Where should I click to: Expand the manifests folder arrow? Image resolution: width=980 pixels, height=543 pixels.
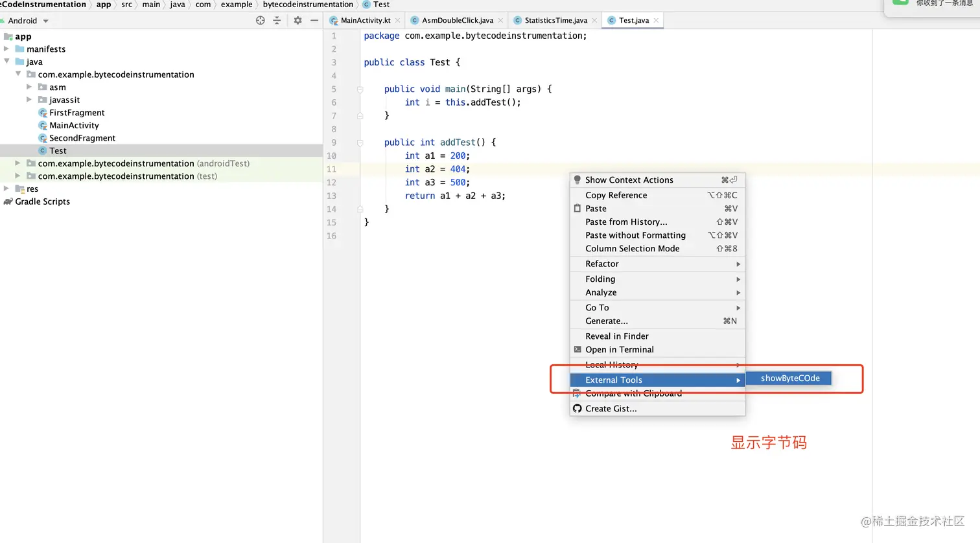tap(6, 49)
